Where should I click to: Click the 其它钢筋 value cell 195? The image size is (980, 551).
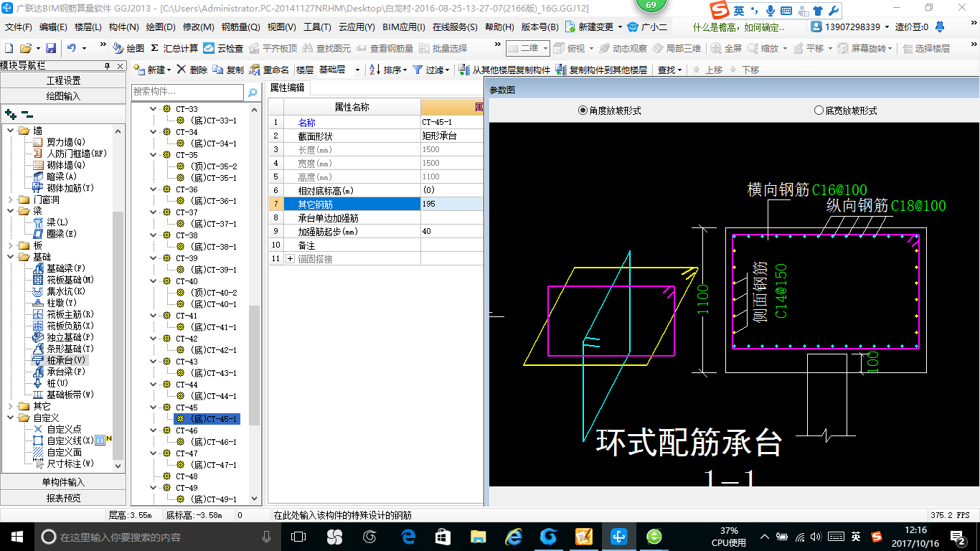(452, 204)
